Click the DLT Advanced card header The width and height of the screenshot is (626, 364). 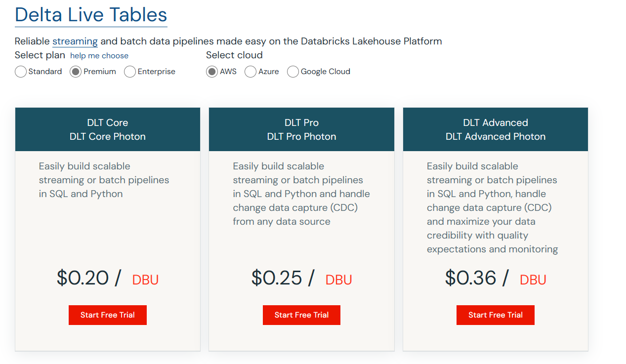coord(496,129)
